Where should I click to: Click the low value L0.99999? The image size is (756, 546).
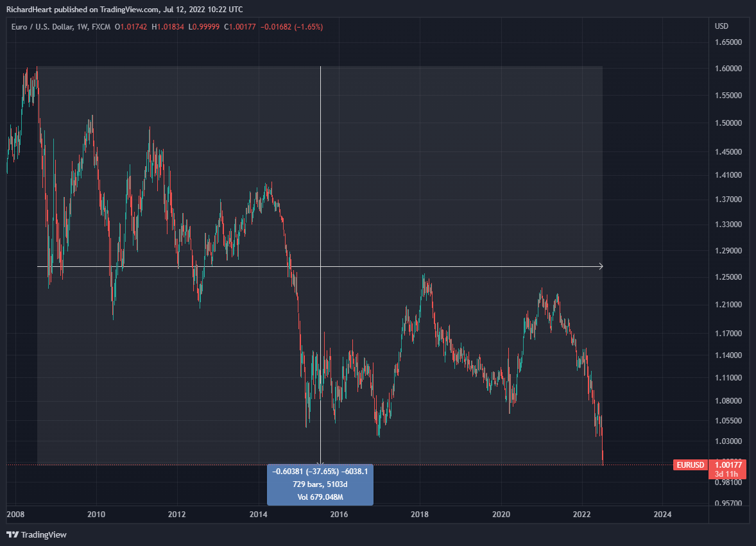204,27
